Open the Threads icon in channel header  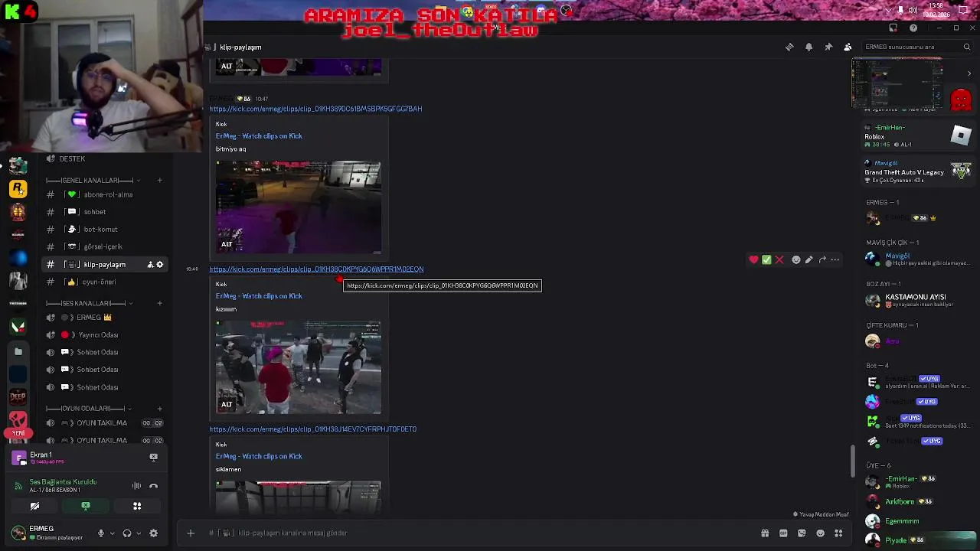click(789, 47)
